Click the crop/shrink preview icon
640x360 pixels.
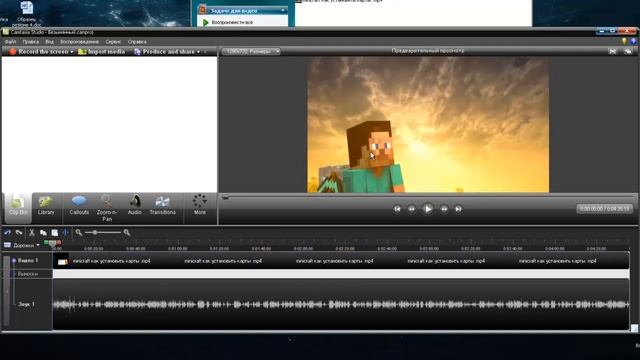pyautogui.click(x=613, y=51)
